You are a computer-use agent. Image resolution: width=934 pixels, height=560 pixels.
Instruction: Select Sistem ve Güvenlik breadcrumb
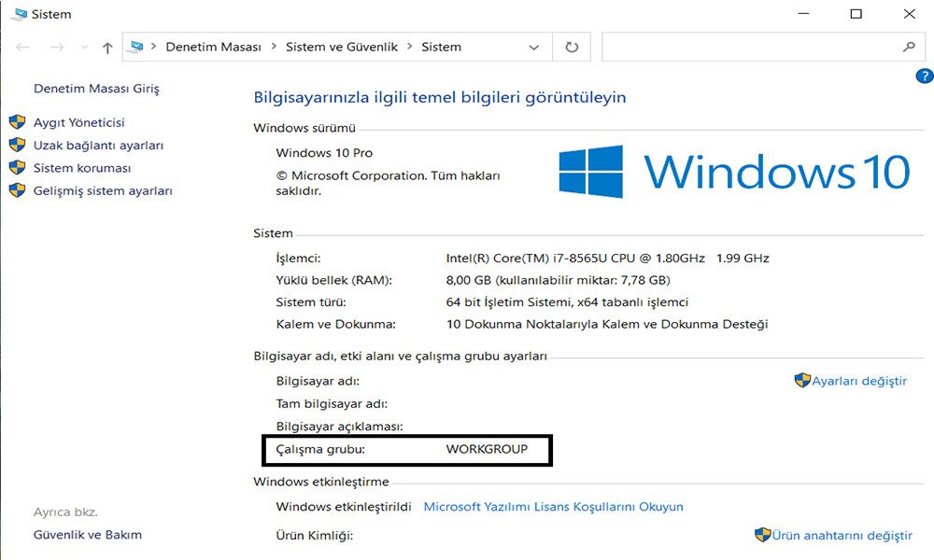[341, 47]
